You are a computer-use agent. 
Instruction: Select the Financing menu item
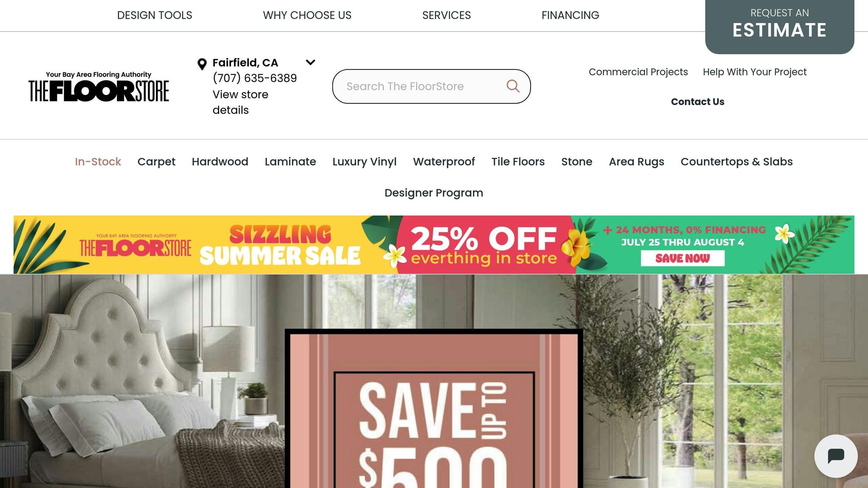pos(570,15)
